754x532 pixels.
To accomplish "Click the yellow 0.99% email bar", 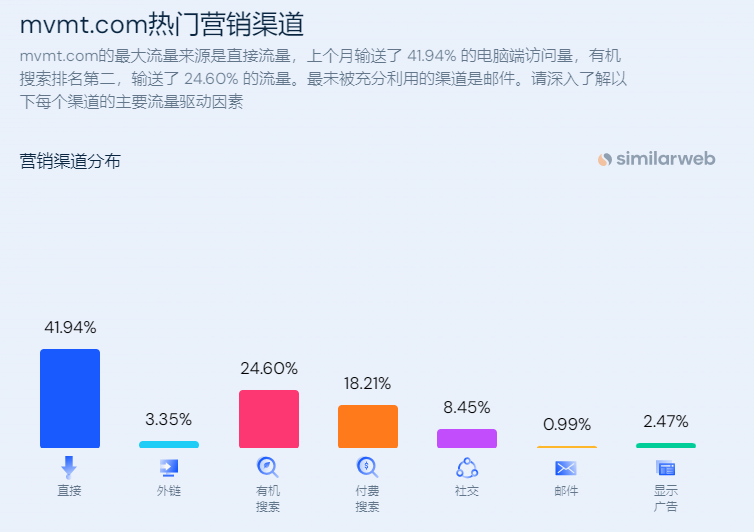I will click(x=566, y=447).
